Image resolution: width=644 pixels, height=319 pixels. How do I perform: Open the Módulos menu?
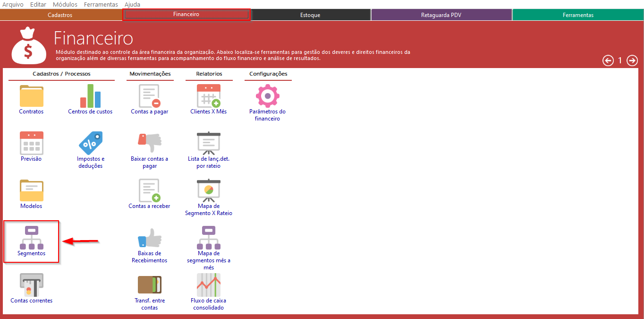coord(65,4)
